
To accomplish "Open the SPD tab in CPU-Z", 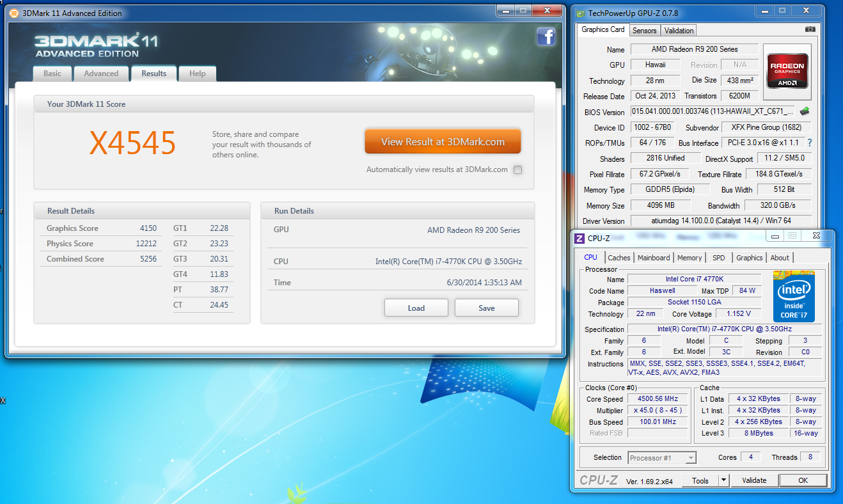I will [719, 258].
